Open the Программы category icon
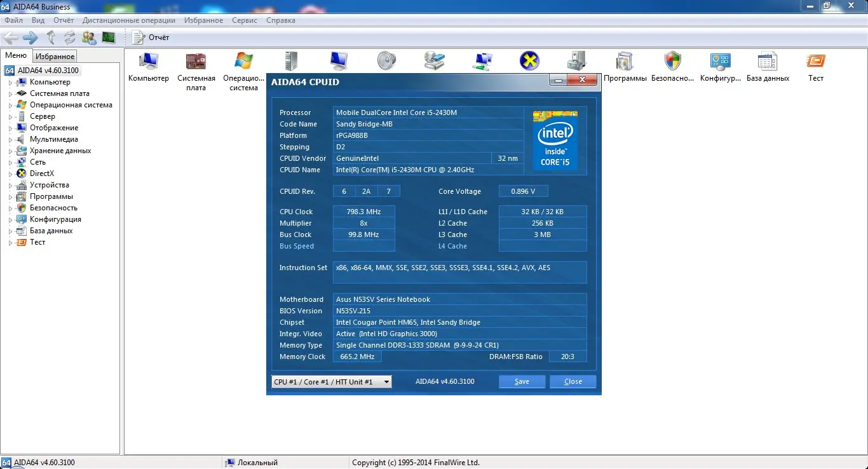Viewport: 868px width, 469px height. (x=625, y=60)
